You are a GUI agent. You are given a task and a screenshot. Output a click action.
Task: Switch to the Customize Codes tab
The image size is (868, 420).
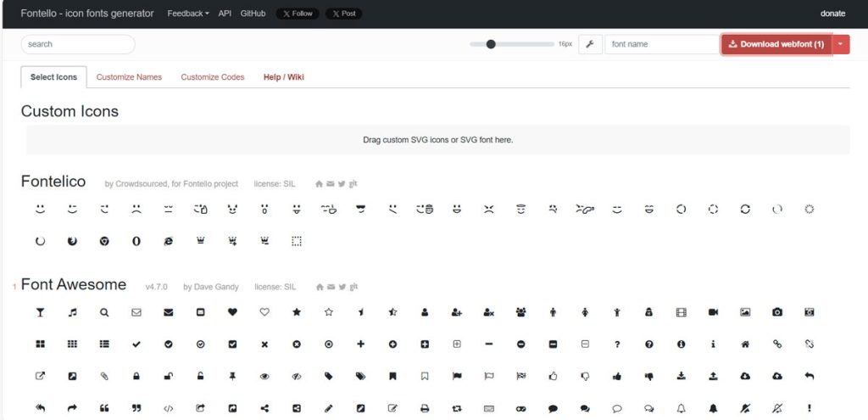[x=213, y=77]
